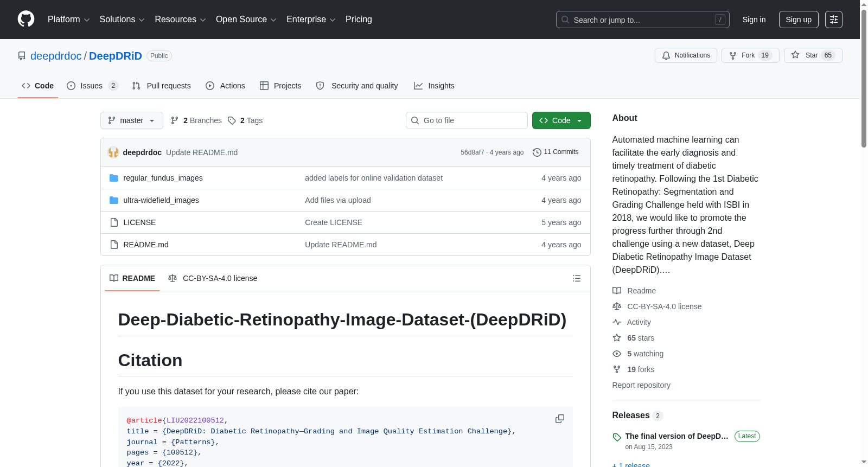This screenshot has width=868, height=467.
Task: Click the search magnifier icon in header
Action: [x=565, y=20]
